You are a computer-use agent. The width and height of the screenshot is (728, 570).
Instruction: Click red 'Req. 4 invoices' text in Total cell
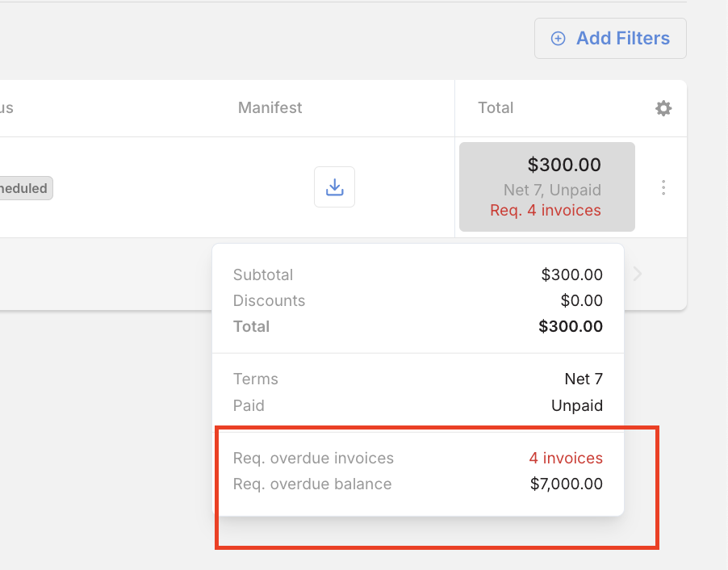(x=546, y=210)
